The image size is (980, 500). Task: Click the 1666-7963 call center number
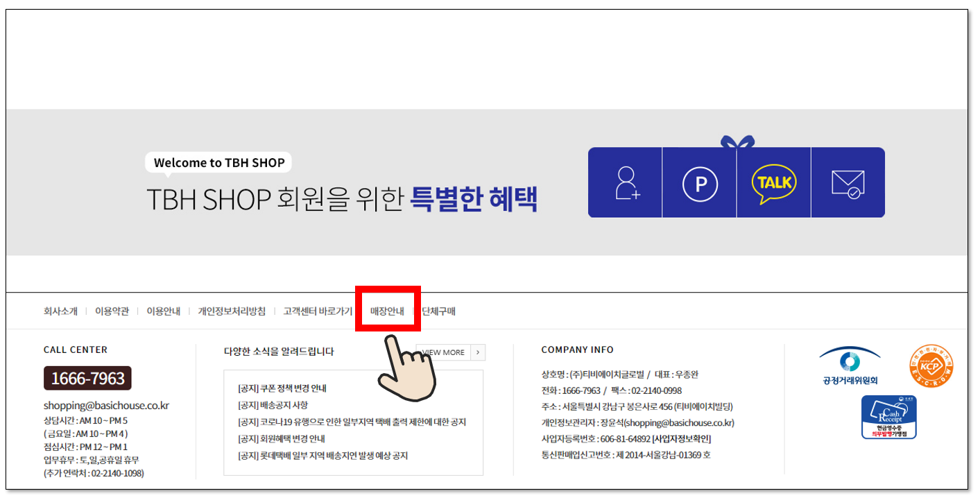pyautogui.click(x=87, y=378)
